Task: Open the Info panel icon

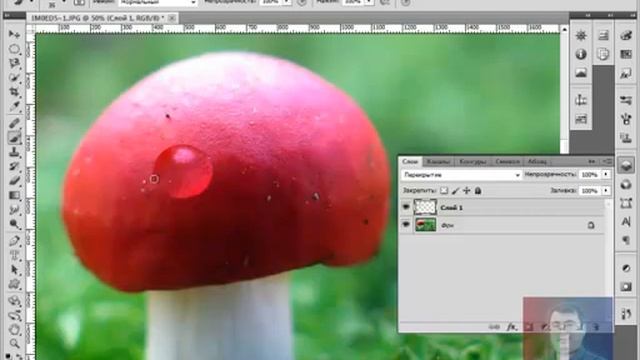Action: (581, 54)
